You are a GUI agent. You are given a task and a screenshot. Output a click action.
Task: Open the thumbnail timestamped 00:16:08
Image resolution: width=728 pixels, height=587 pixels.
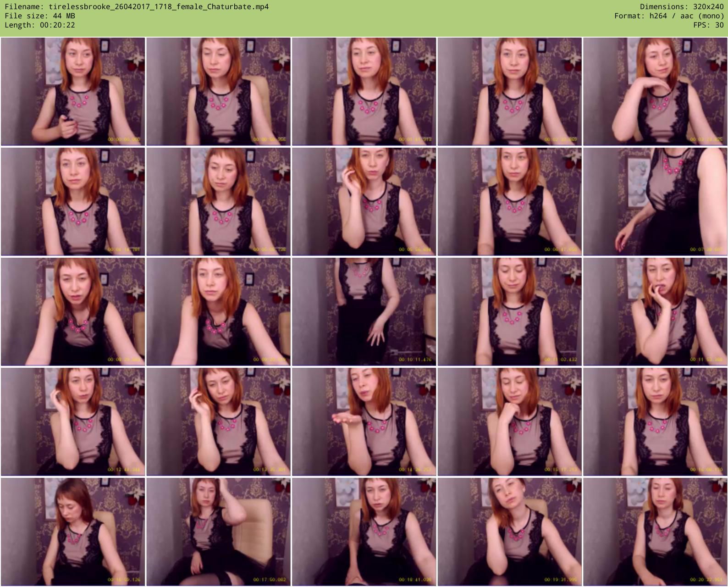(x=655, y=422)
